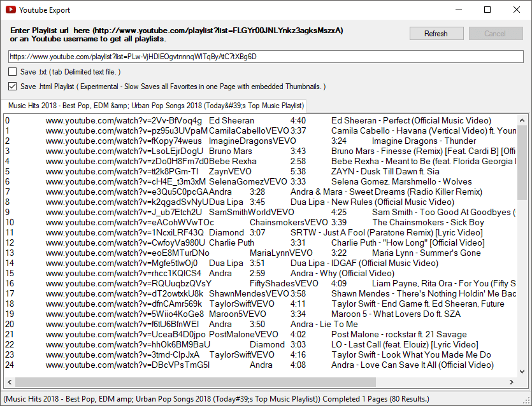
Task: Click channel name SamSmithWorldVEVO
Action: [x=252, y=212]
